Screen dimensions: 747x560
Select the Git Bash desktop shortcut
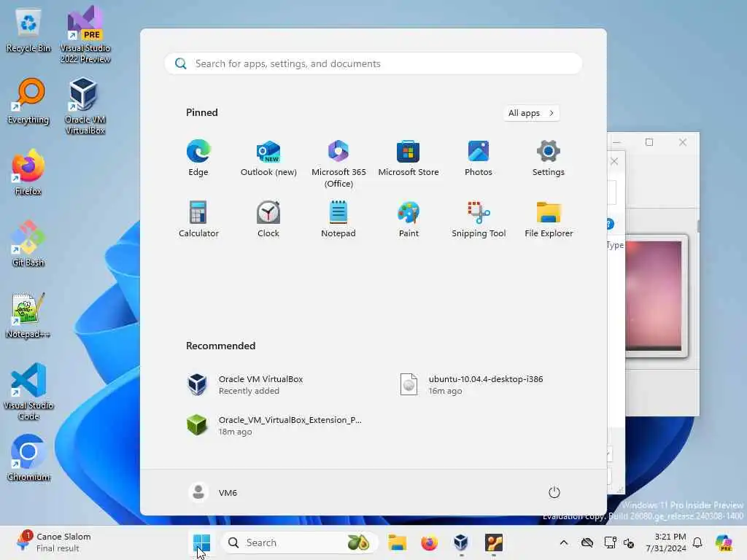[x=28, y=244]
